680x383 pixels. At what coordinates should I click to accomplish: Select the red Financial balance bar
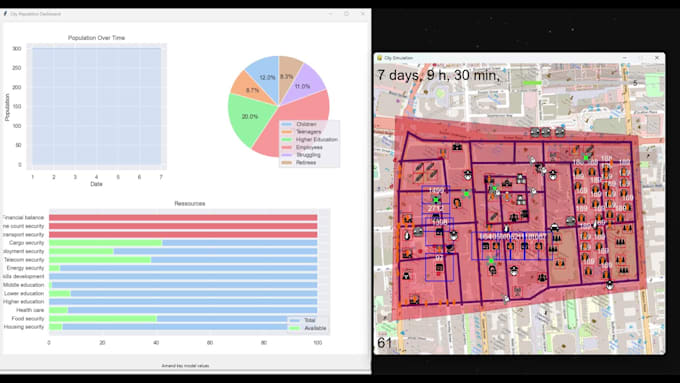click(x=183, y=218)
